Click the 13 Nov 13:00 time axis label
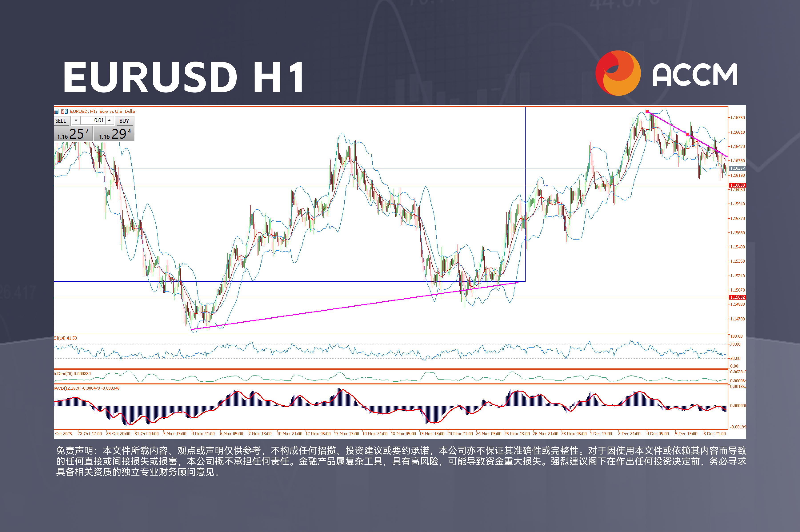Image resolution: width=800 pixels, height=532 pixels. [x=346, y=434]
